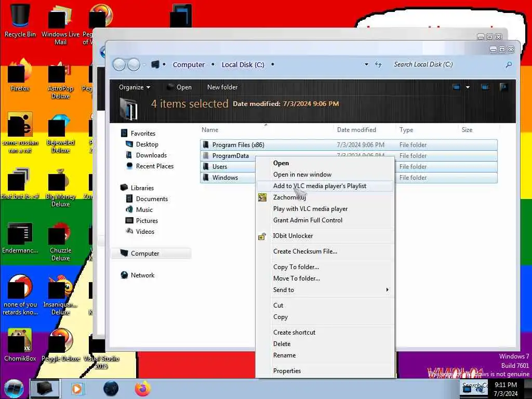Image resolution: width=532 pixels, height=399 pixels.
Task: Select the Insaniquarium Deluxe desktop icon
Action: coord(60,296)
